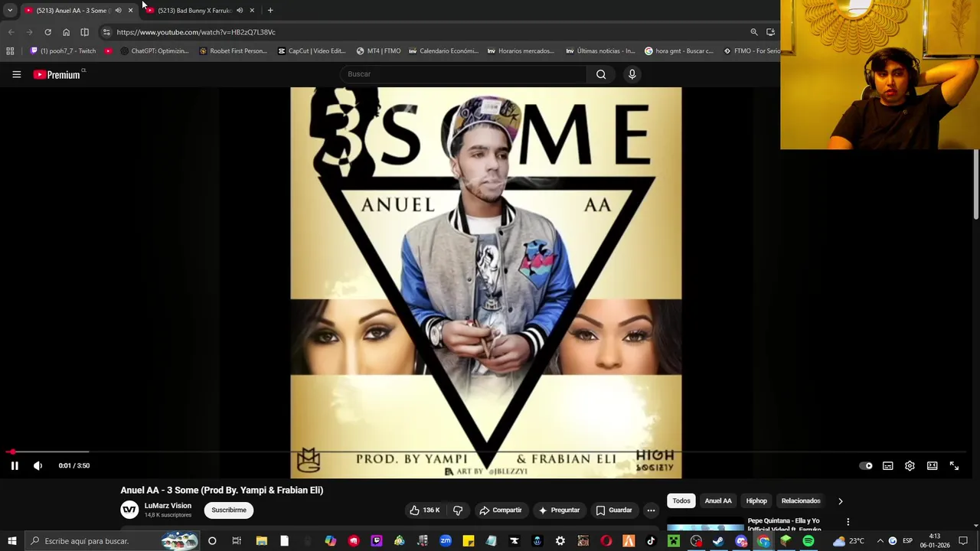Switch to the Bad Bunny X Farruko browser tab

coord(194,11)
